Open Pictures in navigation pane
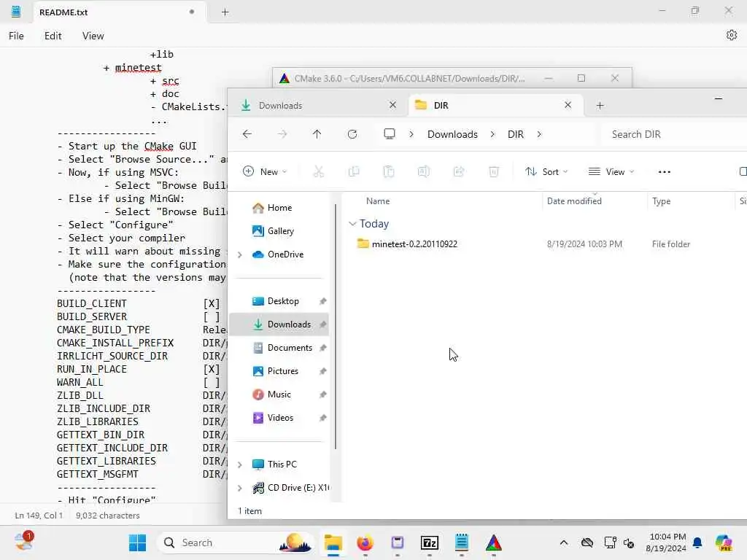 [282, 371]
